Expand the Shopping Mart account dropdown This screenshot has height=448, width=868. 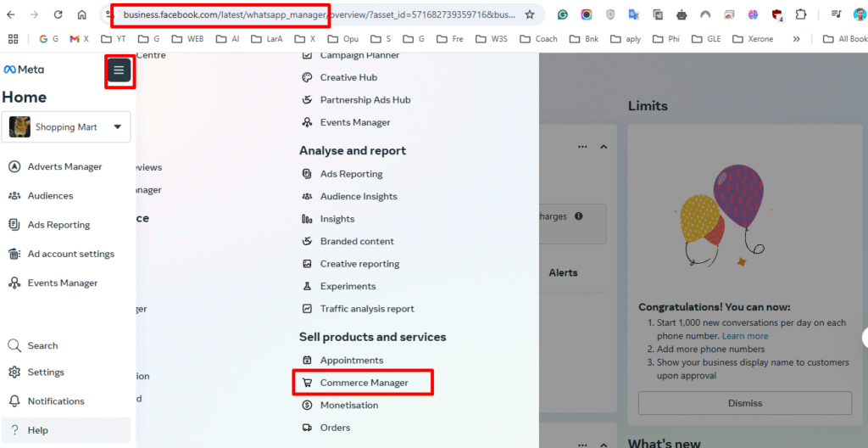(x=66, y=127)
